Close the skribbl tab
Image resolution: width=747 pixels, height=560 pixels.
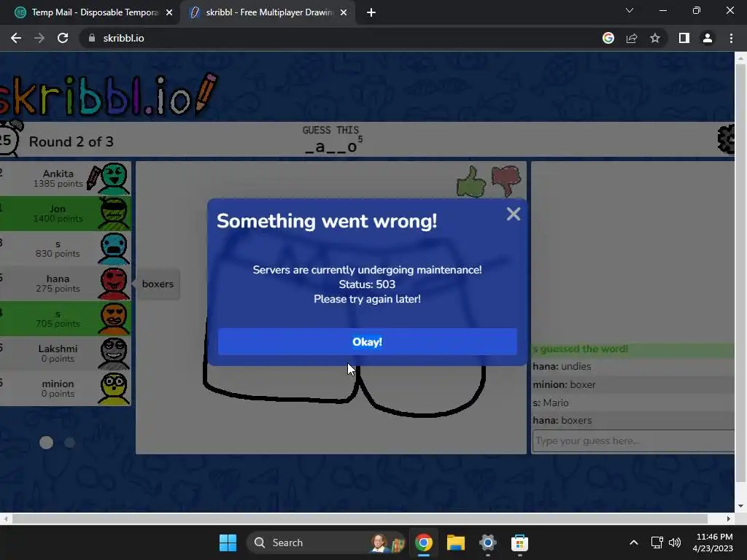point(344,12)
